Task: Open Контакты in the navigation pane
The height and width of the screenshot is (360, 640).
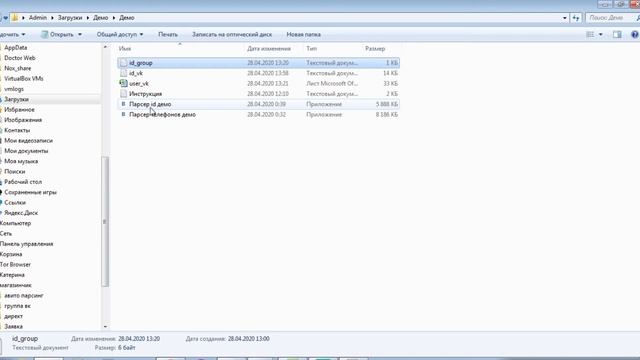Action: pyautogui.click(x=17, y=130)
